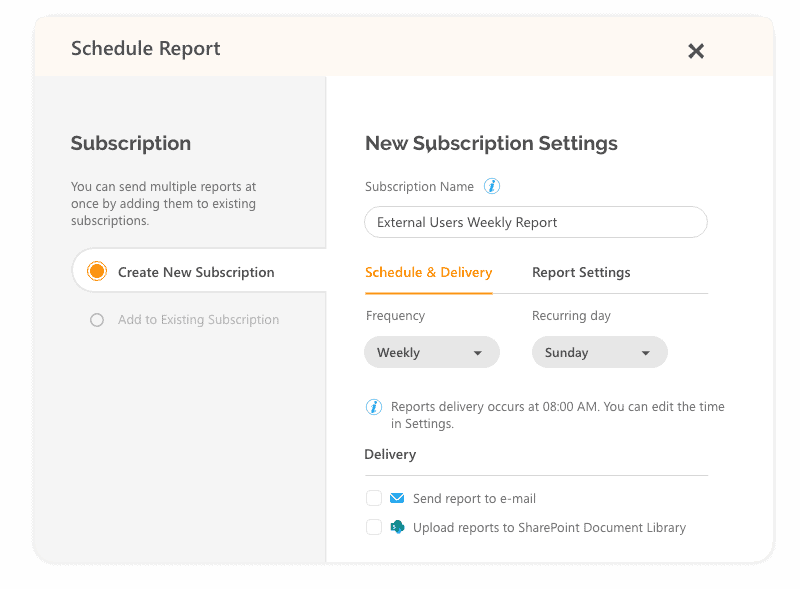Select Create New Subscription radio button
This screenshot has width=800, height=589.
(97, 272)
